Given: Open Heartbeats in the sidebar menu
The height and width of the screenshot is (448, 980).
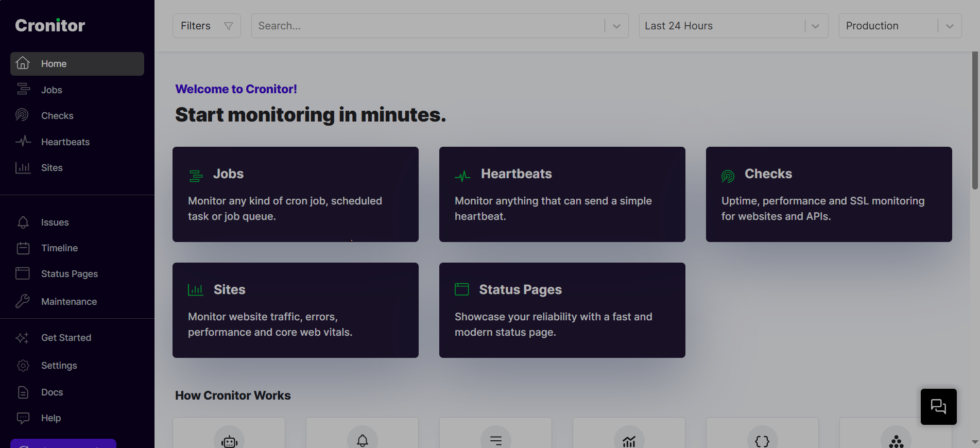Looking at the screenshot, I should click(77, 142).
